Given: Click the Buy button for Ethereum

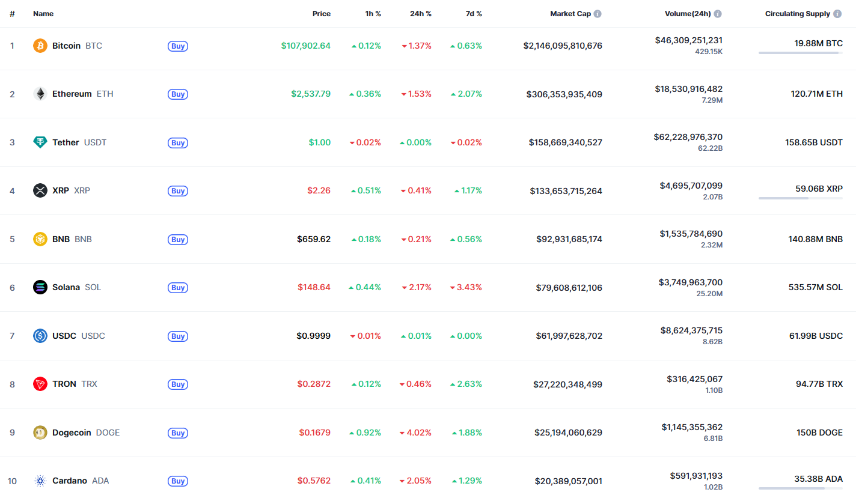Looking at the screenshot, I should (178, 94).
